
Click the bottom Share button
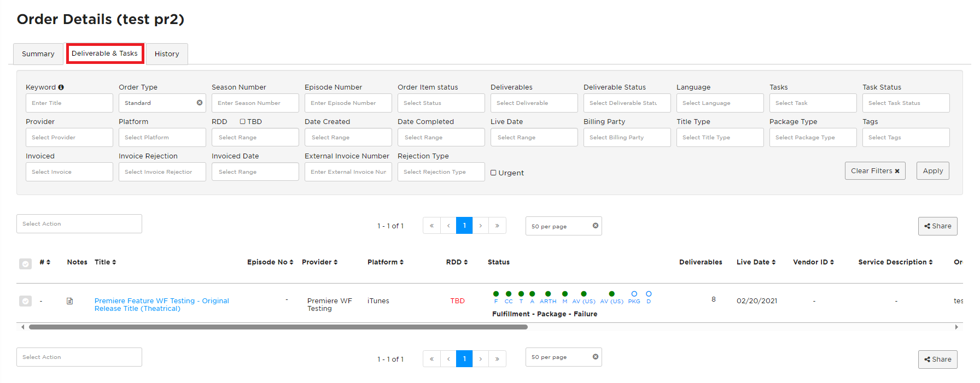click(938, 360)
